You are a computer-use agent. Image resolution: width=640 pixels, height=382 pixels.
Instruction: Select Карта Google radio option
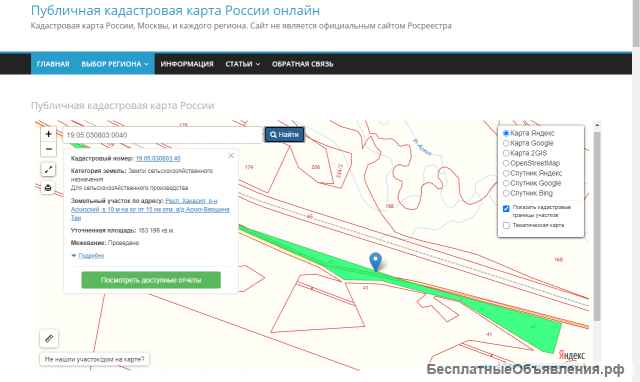click(506, 143)
